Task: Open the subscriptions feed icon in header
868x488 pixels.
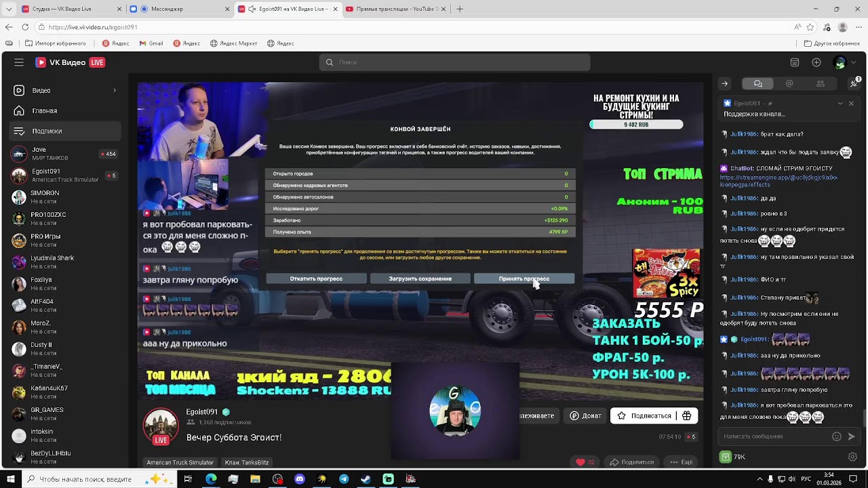Action: (795, 62)
